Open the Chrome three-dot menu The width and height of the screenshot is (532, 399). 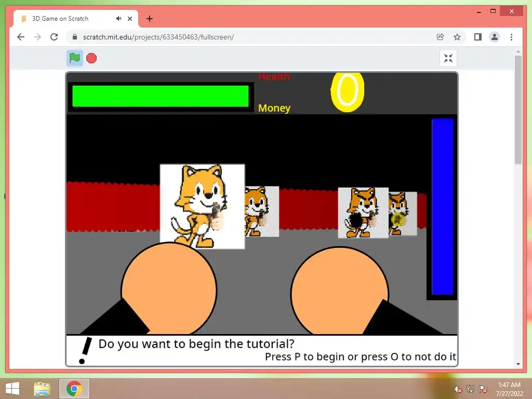click(511, 37)
